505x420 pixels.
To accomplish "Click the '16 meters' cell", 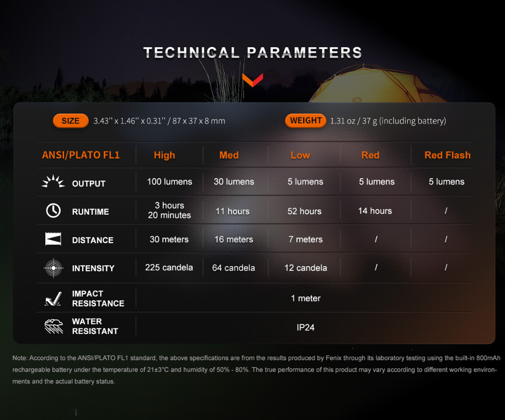I will tap(234, 239).
